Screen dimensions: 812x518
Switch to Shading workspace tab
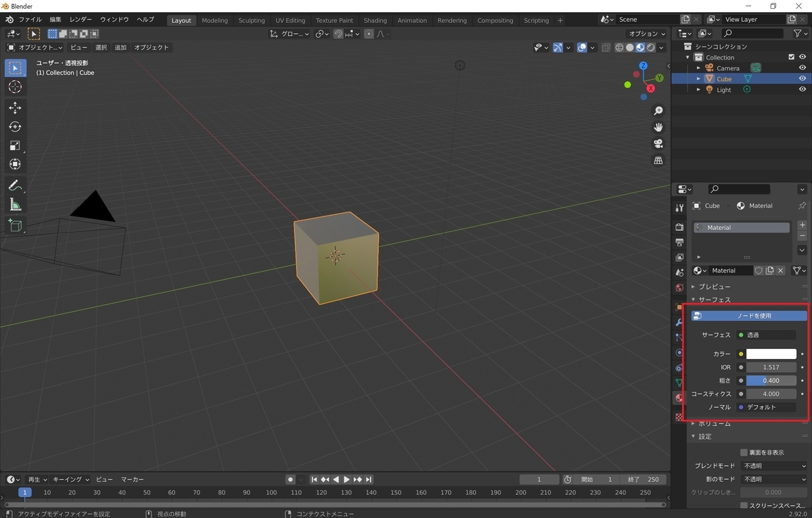[375, 20]
